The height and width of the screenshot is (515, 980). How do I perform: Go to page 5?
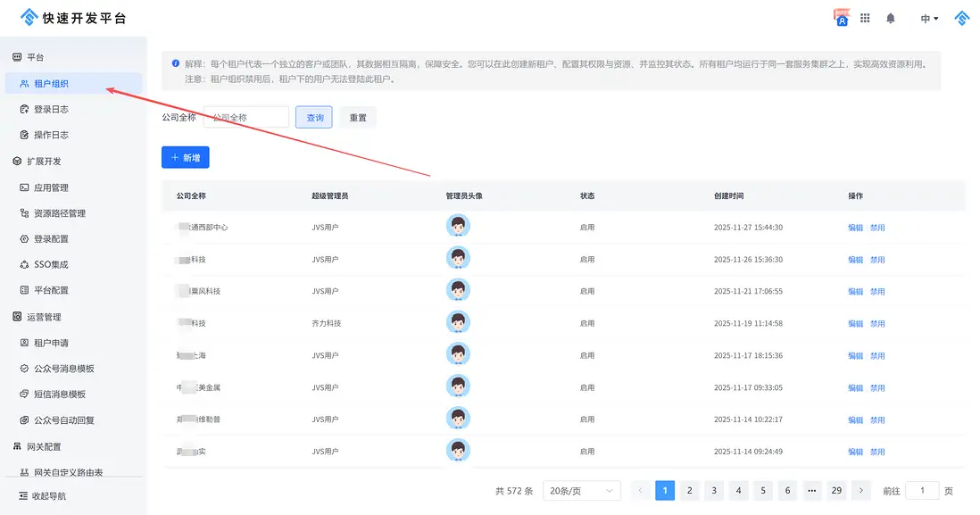tap(762, 491)
